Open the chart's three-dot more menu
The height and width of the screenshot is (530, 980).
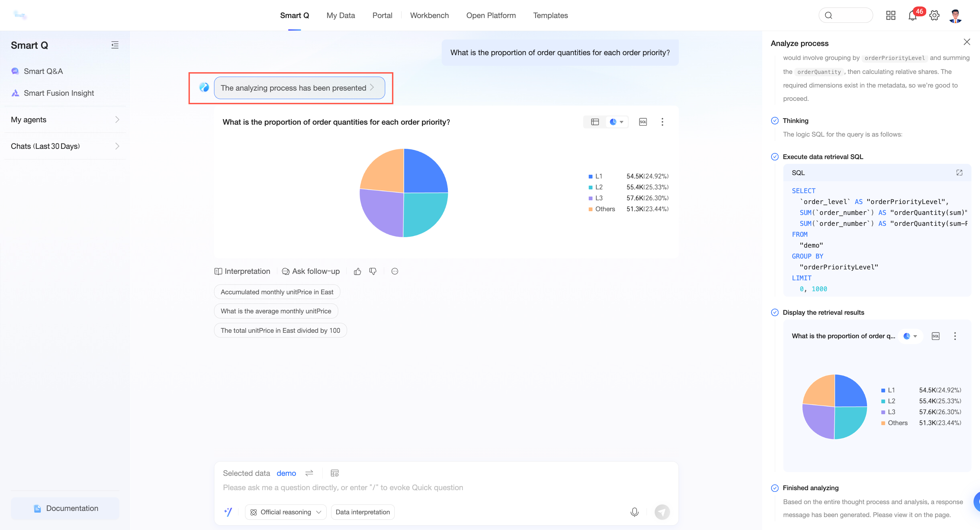[x=662, y=122]
